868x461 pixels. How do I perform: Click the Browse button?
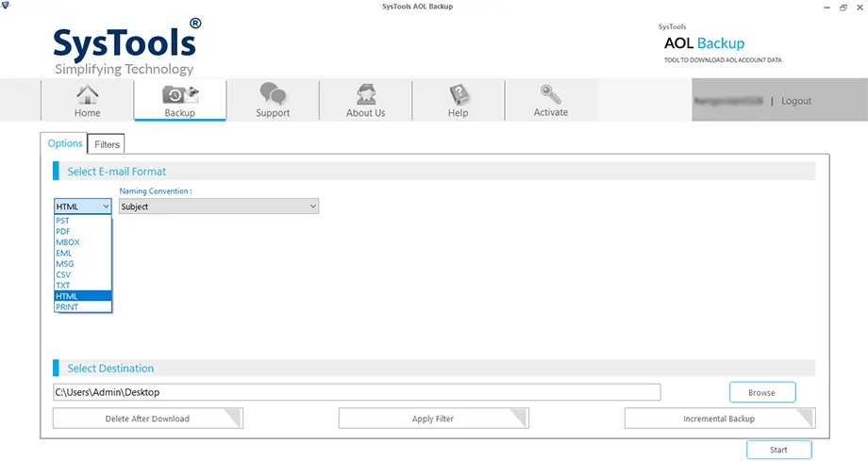[x=762, y=392]
